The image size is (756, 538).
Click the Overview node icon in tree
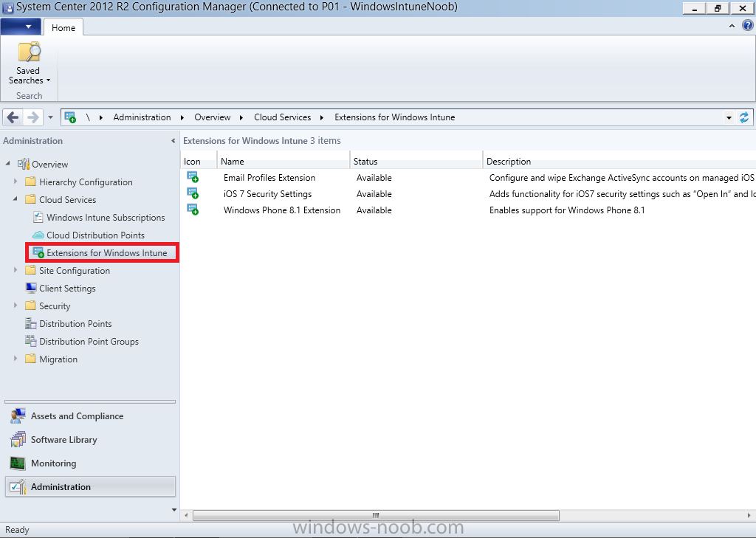24,164
